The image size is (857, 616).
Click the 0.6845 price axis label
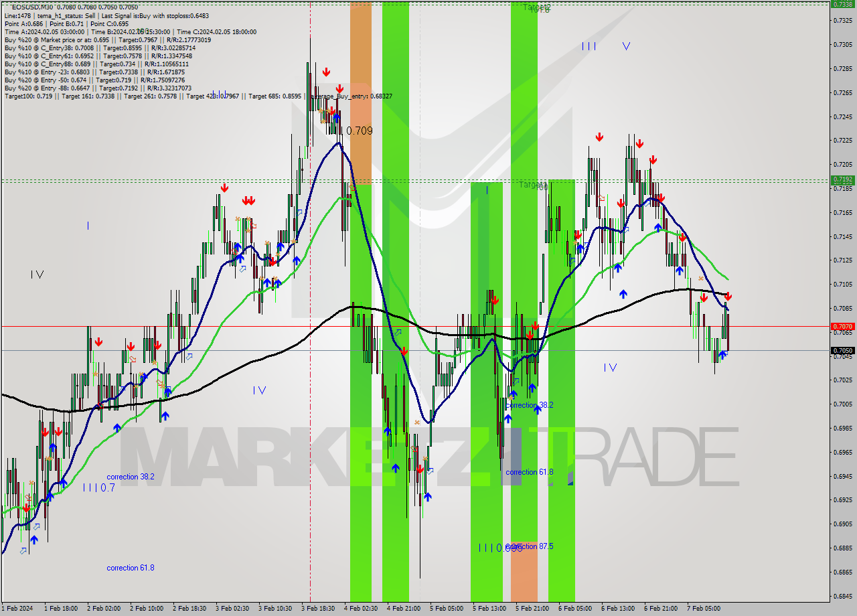tap(843, 596)
